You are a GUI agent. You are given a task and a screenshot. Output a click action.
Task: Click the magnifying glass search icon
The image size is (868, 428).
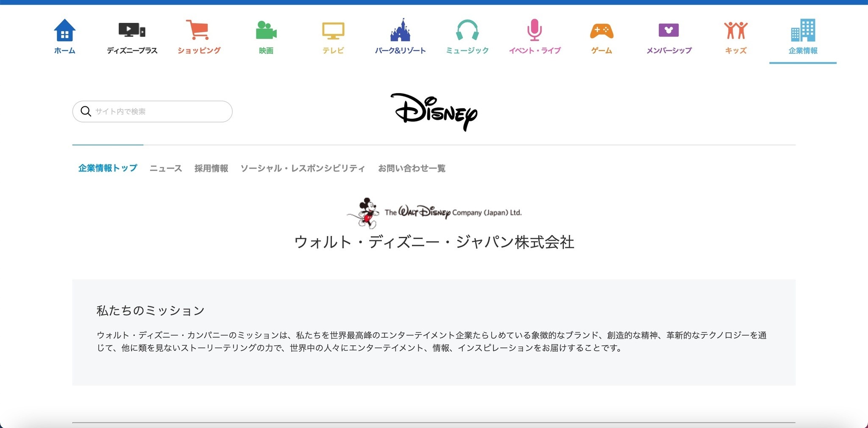pyautogui.click(x=86, y=111)
